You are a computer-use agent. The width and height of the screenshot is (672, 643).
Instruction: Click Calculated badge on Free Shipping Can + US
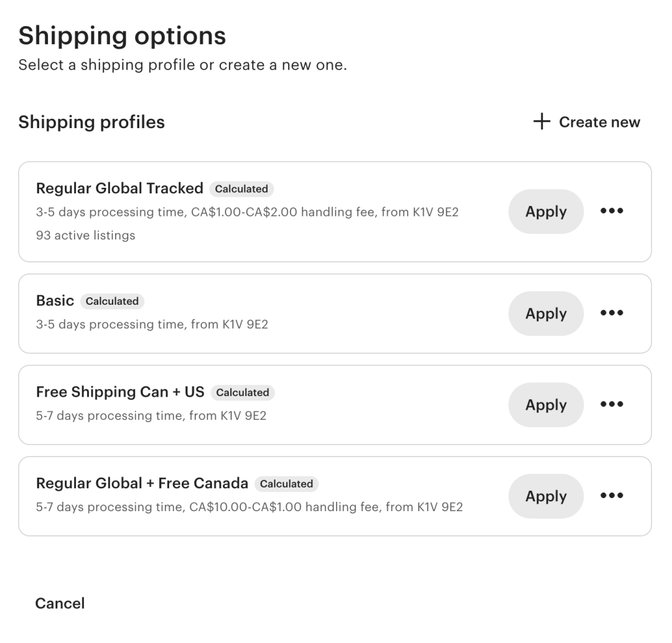coord(243,392)
